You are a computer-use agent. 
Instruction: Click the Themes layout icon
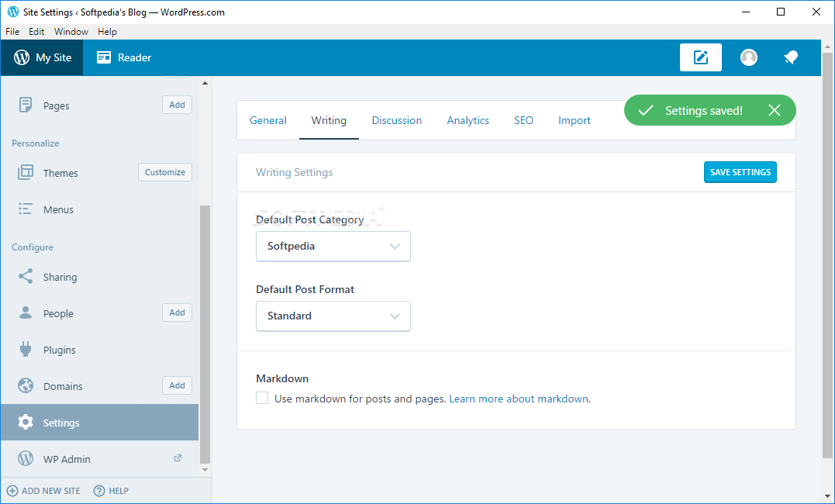26,173
